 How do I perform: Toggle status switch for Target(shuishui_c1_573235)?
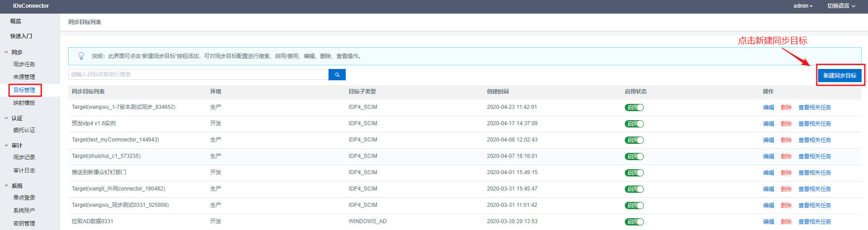634,157
